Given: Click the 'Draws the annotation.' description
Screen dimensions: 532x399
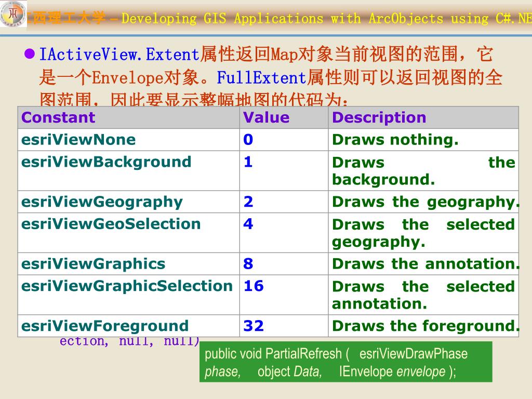Looking at the screenshot, I should pos(423,264).
